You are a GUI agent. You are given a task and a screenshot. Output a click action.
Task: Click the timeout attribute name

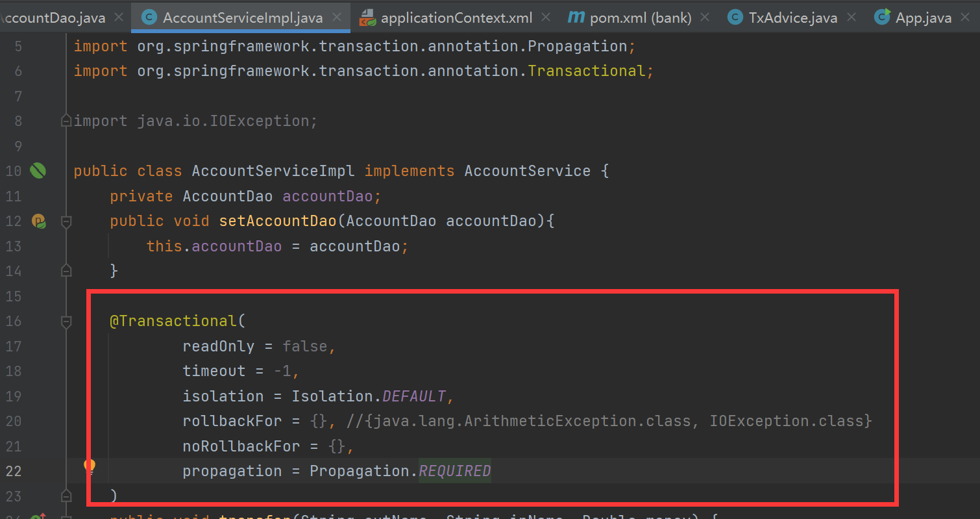coord(214,371)
